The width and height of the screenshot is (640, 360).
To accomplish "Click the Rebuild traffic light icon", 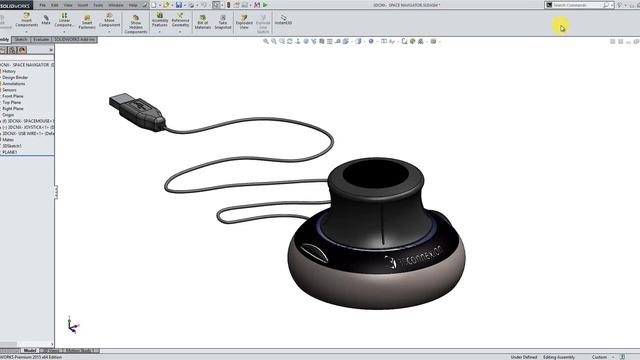I will tap(229, 5).
